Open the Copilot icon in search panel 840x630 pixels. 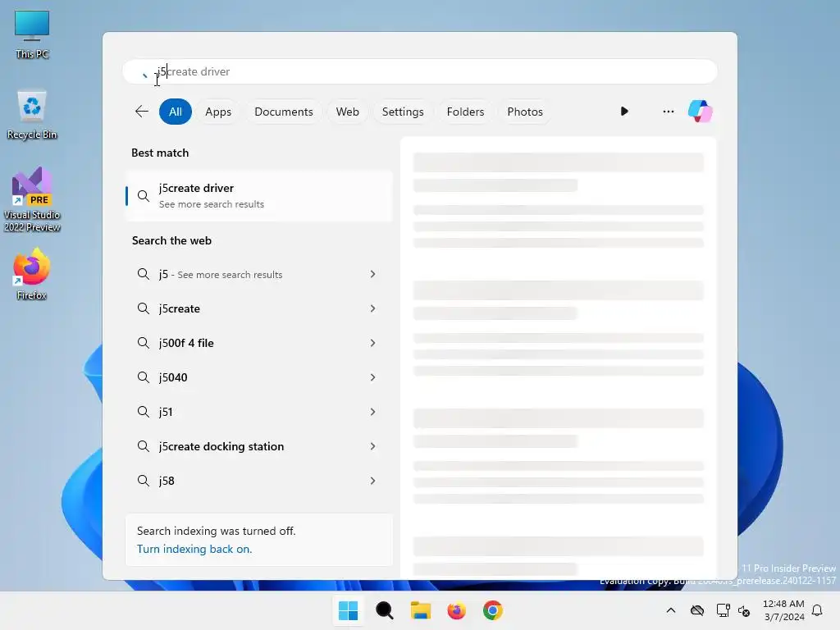(x=700, y=112)
